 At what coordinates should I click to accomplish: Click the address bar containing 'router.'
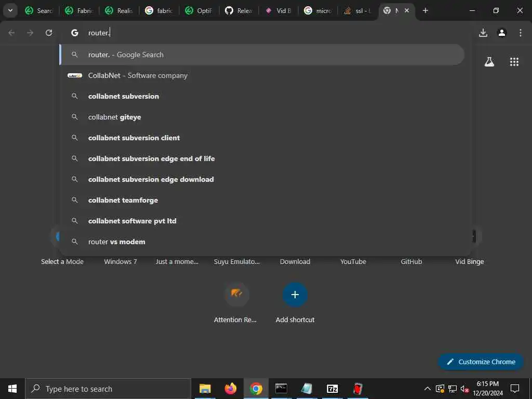coord(265,33)
